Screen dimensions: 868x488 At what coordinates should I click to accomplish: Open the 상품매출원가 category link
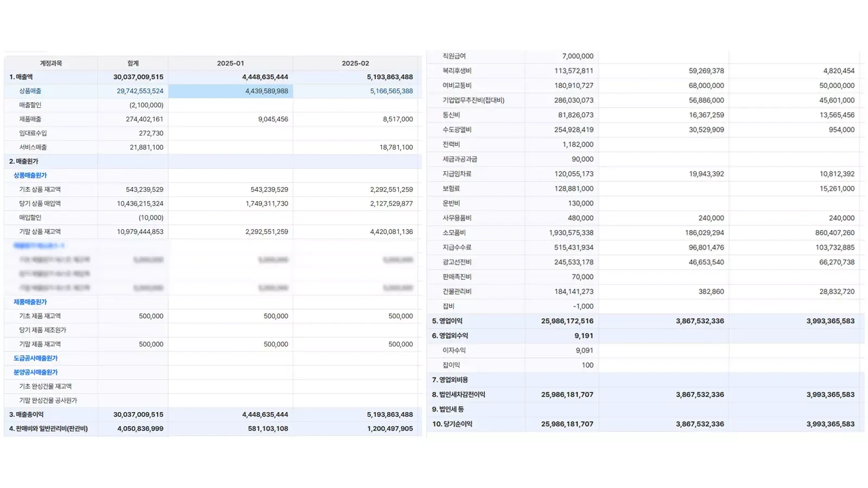click(x=30, y=176)
